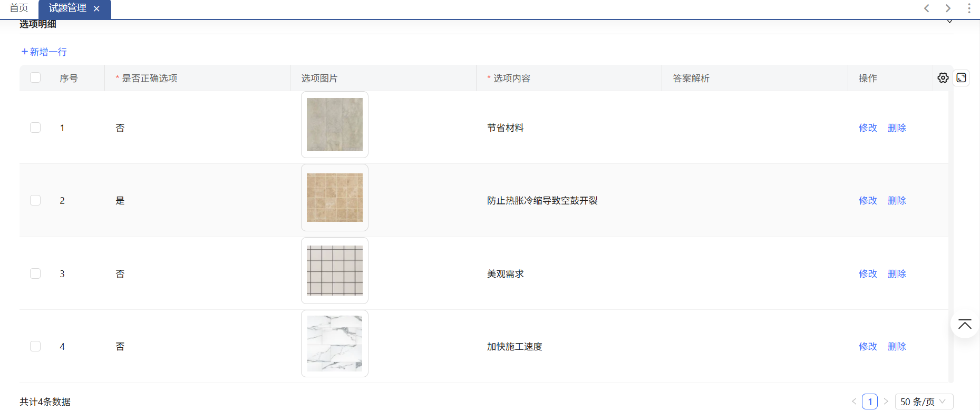The width and height of the screenshot is (980, 411).
Task: Check the checkbox for row 2
Action: [35, 200]
